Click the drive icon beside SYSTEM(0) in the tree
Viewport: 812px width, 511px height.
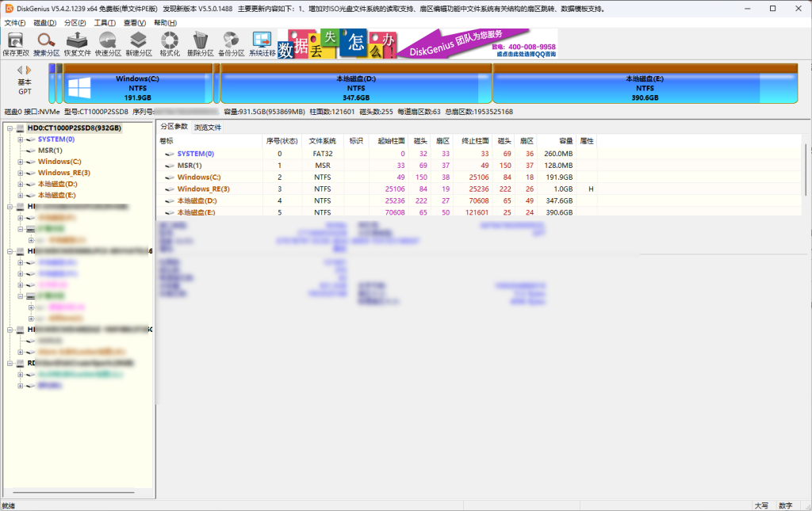[x=31, y=139]
